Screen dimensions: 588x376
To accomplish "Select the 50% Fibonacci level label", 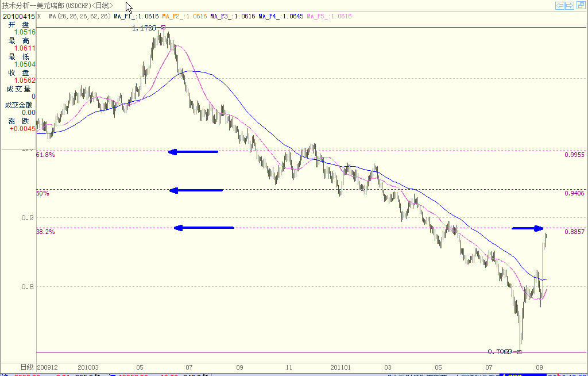I will 42,193.
